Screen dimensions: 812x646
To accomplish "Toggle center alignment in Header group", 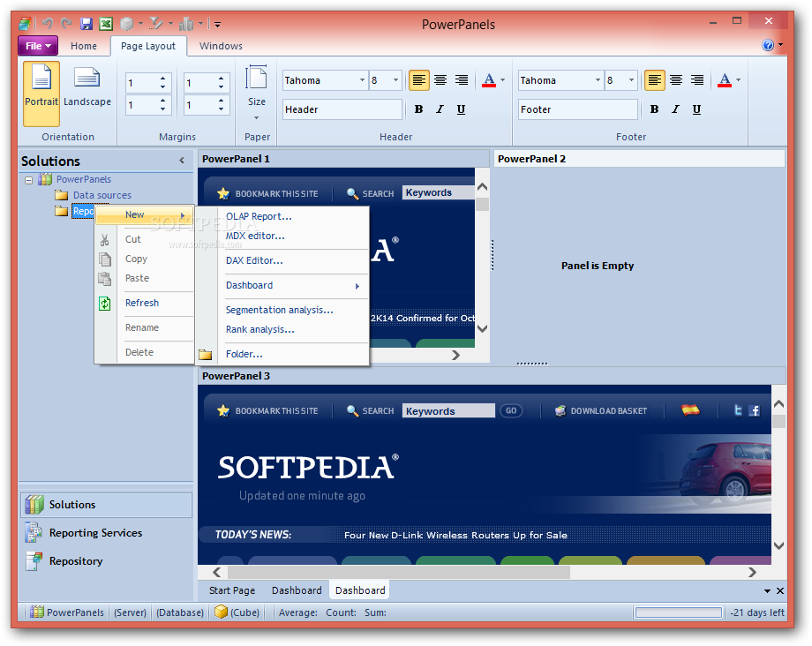I will [x=440, y=80].
